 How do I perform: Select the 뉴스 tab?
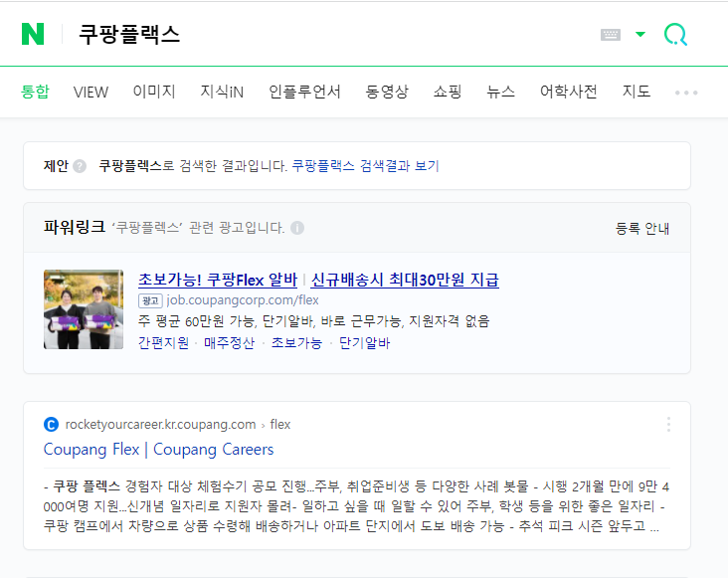500,92
